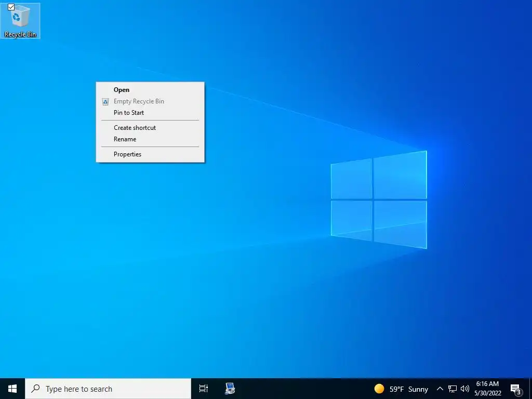The image size is (532, 399).
Task: Open the pinned computer app on taskbar
Action: point(230,389)
